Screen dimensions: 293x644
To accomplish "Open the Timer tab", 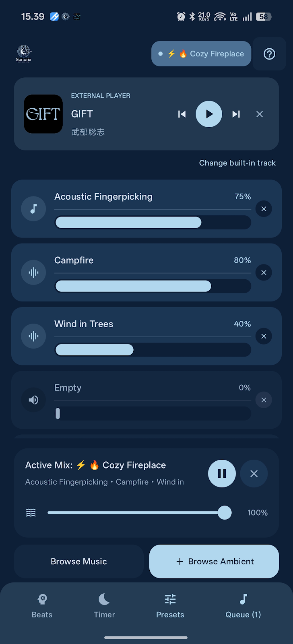I will tap(104, 606).
